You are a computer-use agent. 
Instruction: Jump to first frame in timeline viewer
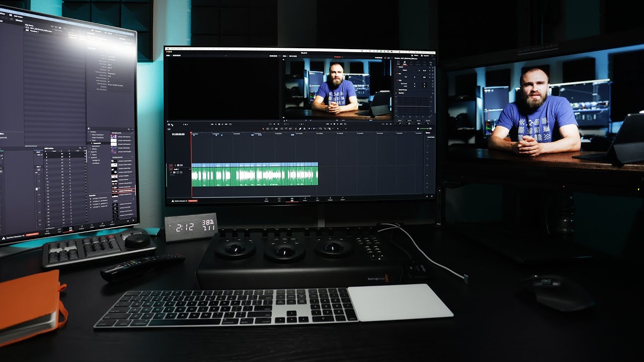(328, 124)
